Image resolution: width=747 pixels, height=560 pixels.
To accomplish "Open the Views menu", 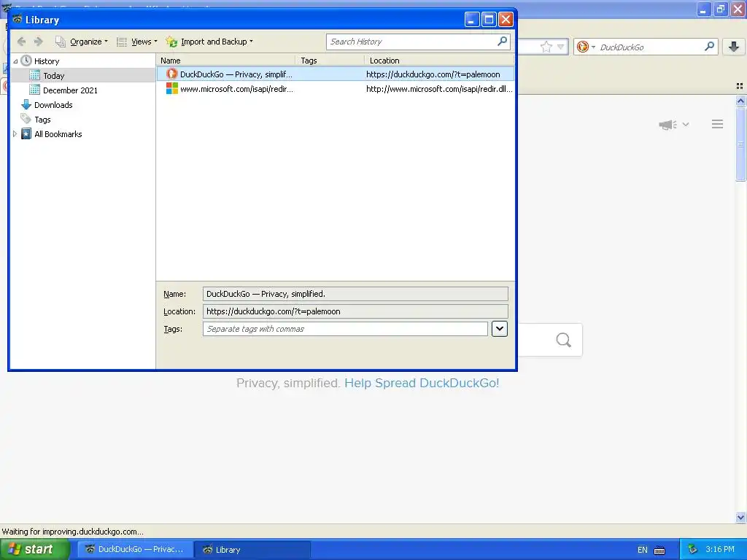I will click(137, 42).
